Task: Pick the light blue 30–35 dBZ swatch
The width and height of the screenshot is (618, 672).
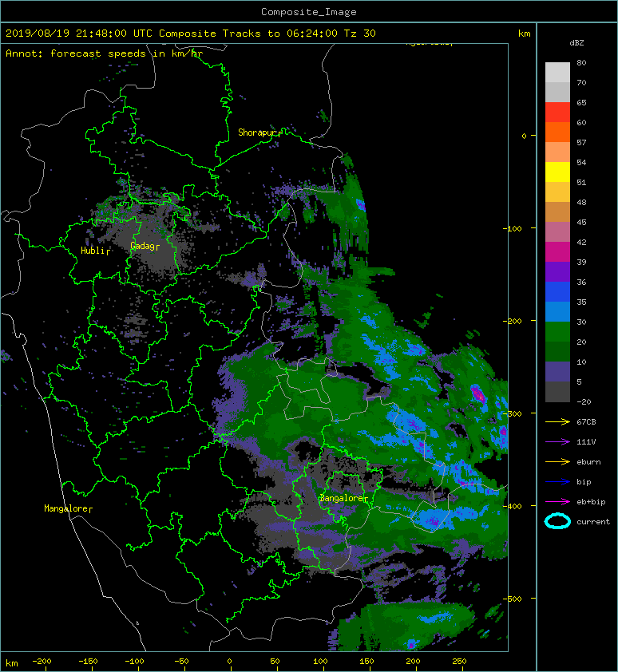Action: [x=557, y=311]
